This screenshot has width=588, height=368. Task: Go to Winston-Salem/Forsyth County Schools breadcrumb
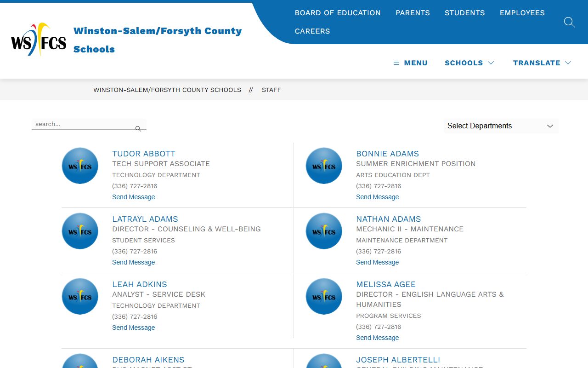click(167, 90)
